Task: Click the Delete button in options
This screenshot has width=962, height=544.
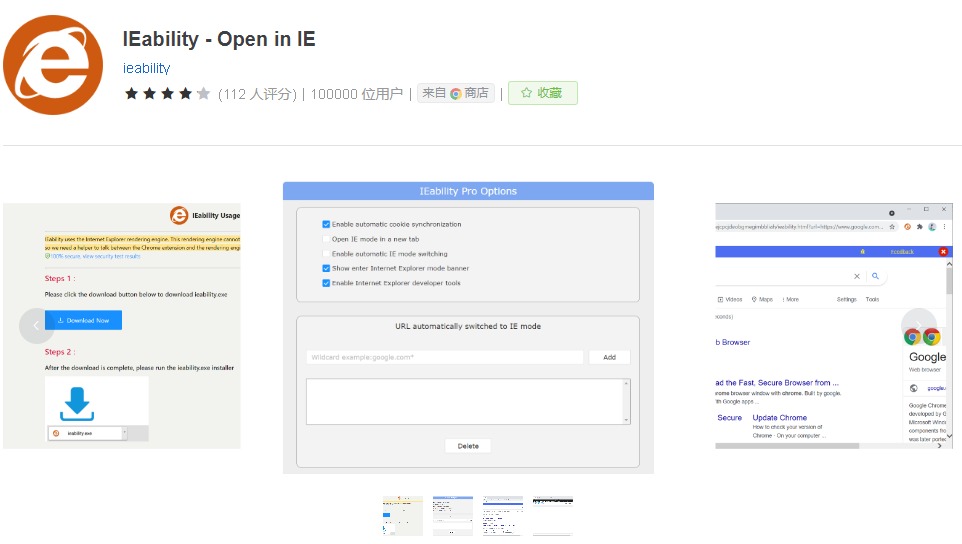Action: coord(468,446)
